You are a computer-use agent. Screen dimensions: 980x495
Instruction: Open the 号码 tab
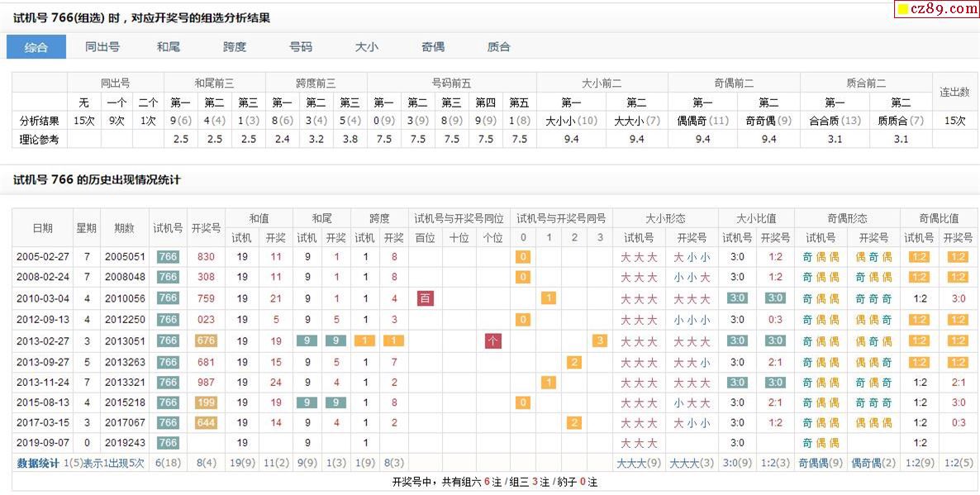pos(301,47)
